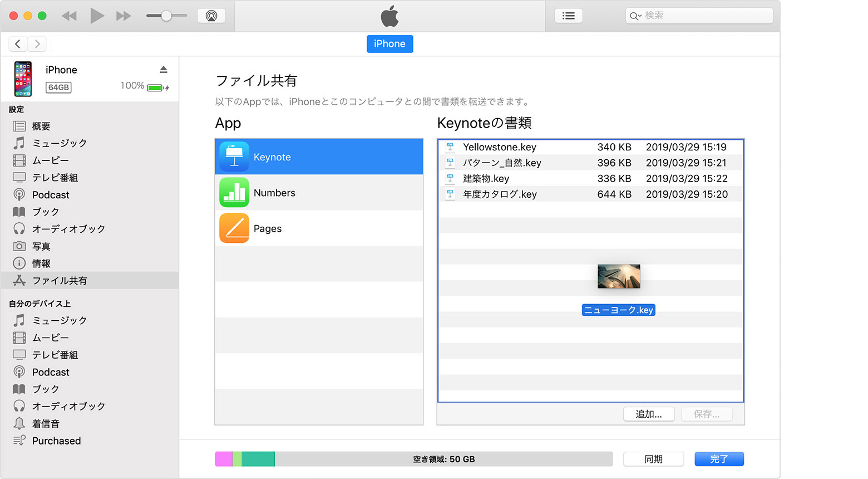Screen dimensions: 868x479
Task: Click the rewind playback button
Action: (x=69, y=16)
